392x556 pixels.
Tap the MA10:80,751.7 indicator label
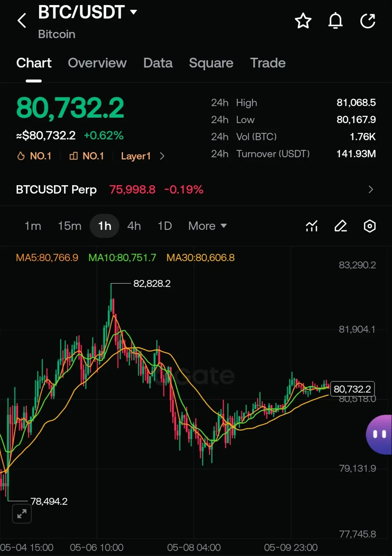coord(122,258)
